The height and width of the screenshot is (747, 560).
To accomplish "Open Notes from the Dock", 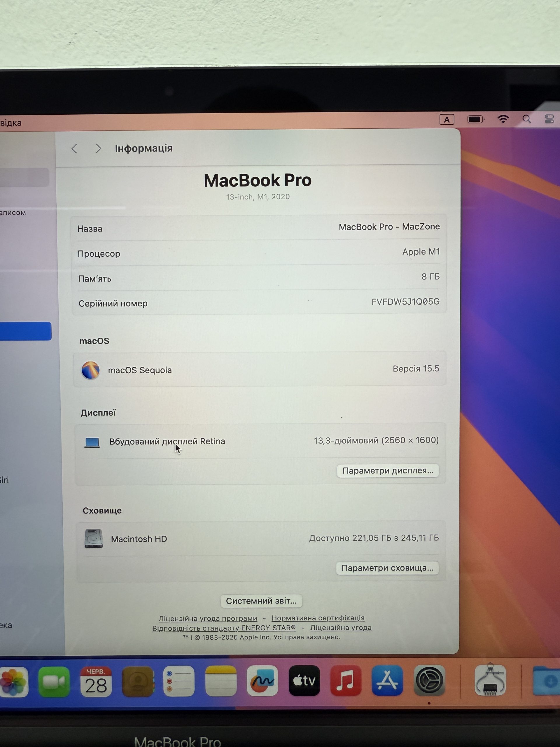I will click(221, 681).
